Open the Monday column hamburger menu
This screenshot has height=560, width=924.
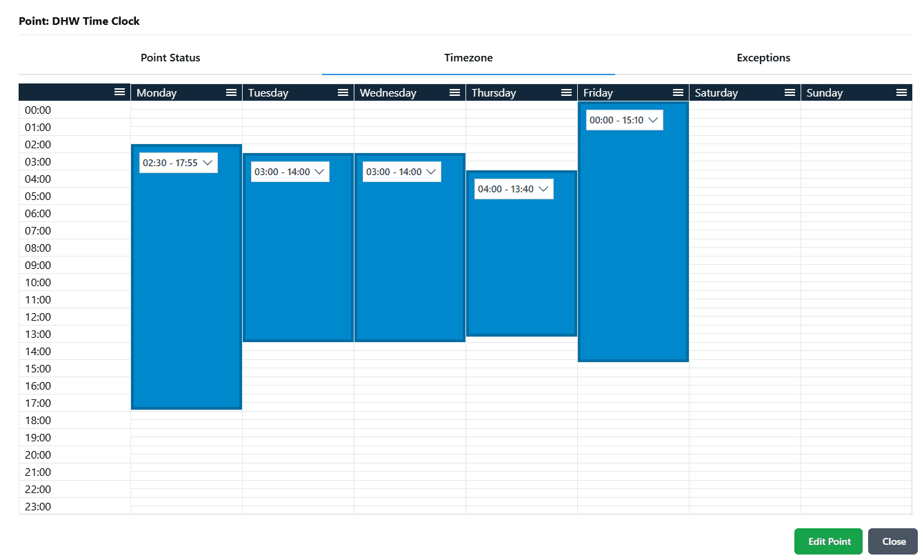[231, 92]
